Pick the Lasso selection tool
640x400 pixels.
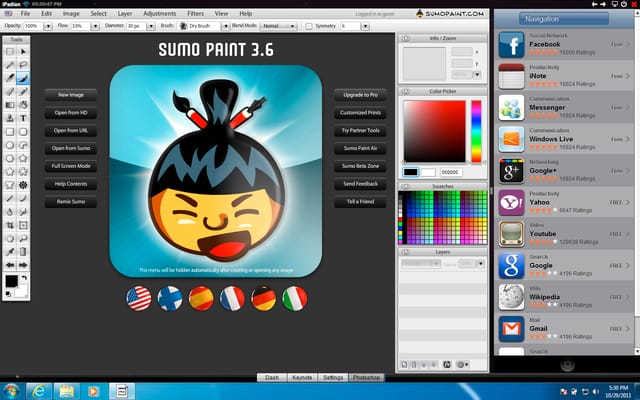coord(23,64)
